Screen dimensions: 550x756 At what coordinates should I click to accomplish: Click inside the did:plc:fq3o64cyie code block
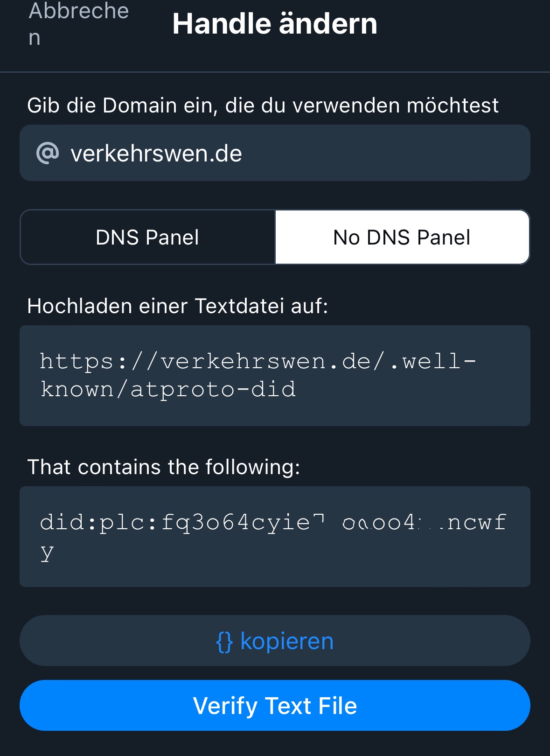click(275, 536)
